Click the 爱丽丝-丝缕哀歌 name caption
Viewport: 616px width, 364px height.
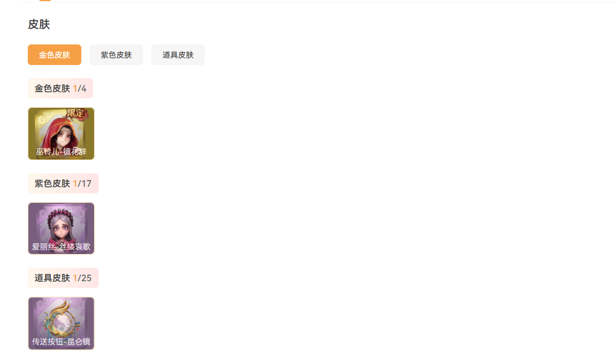(x=61, y=247)
